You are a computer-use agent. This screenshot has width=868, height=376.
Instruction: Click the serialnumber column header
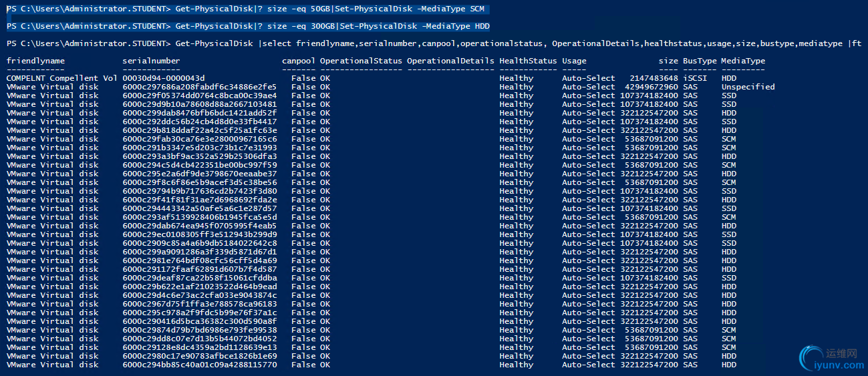point(152,61)
